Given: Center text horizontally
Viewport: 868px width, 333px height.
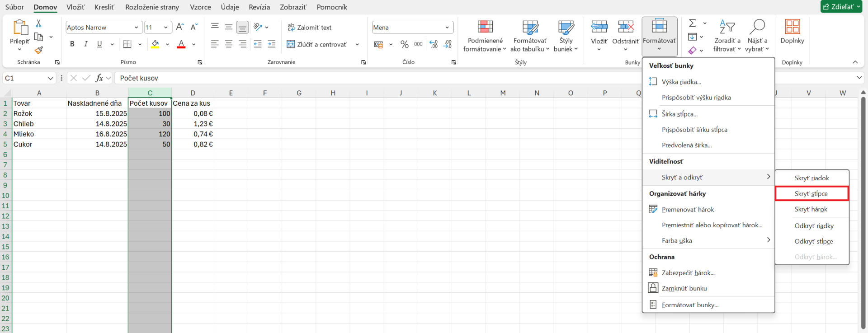Looking at the screenshot, I should click(229, 44).
